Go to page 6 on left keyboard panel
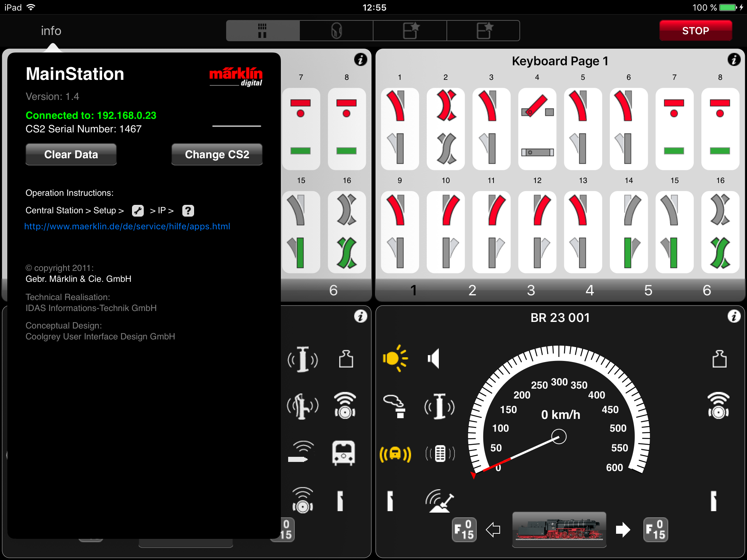This screenshot has width=747, height=560. click(x=333, y=290)
